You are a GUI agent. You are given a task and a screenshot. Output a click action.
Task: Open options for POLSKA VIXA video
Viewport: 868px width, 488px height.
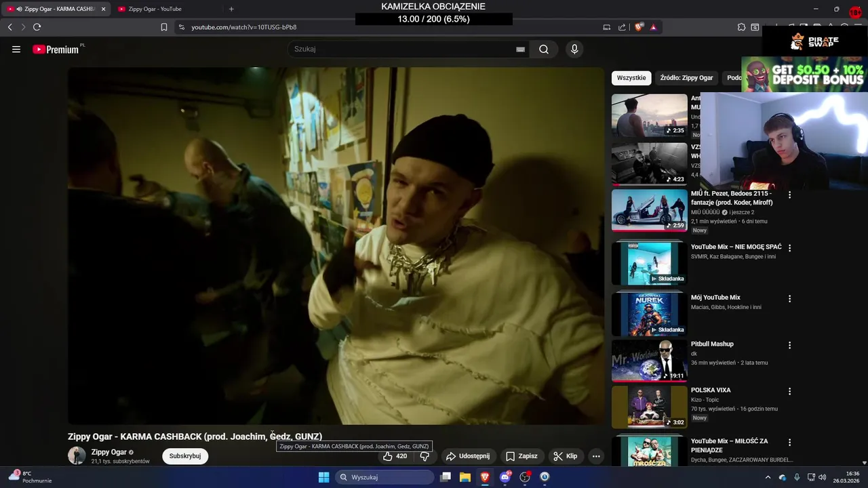coord(789,391)
